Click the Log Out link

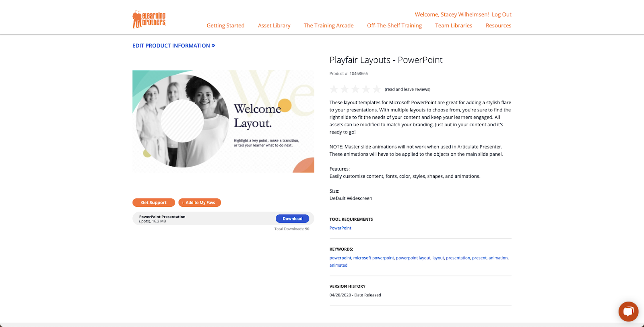coord(502,14)
